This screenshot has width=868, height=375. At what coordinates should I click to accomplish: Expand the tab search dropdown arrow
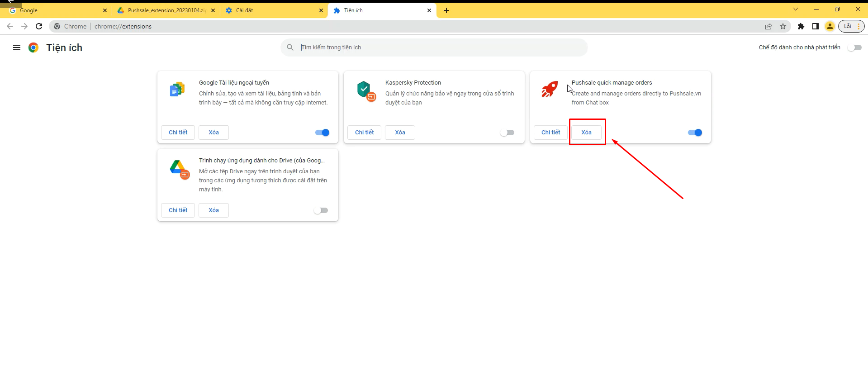pos(795,9)
